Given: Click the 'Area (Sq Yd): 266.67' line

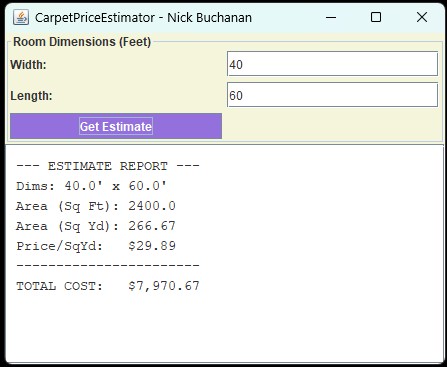Looking at the screenshot, I should coord(96,226).
